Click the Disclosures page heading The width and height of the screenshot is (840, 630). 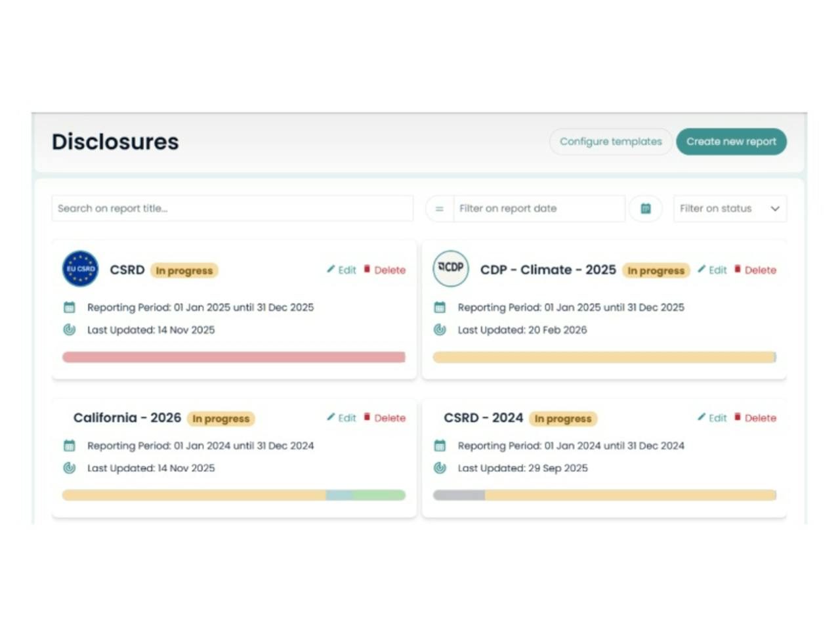tap(115, 142)
